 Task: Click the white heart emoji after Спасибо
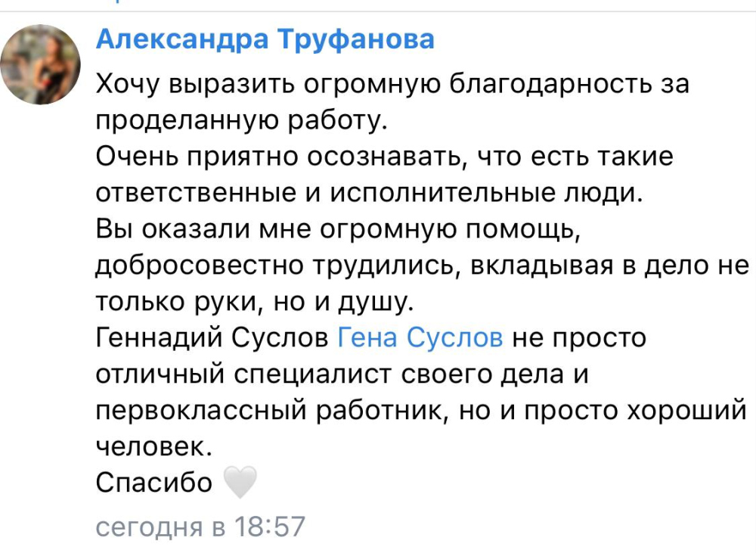[240, 483]
